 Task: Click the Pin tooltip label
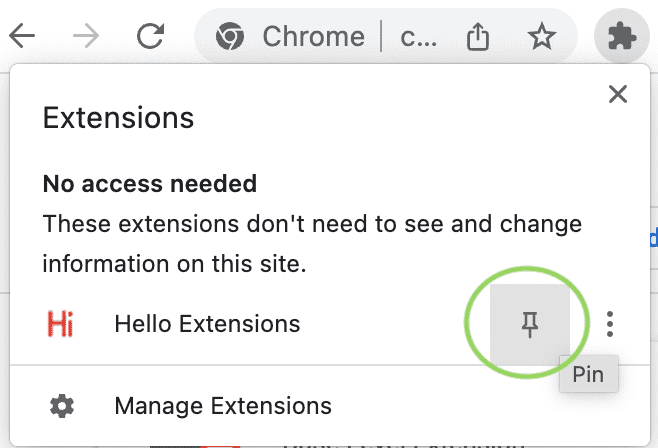(589, 375)
